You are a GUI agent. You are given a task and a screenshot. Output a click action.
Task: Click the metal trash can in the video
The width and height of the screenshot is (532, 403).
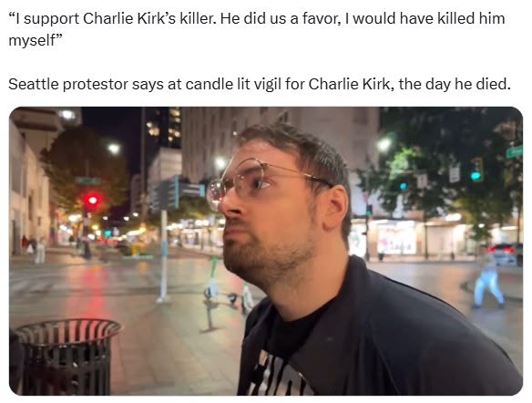[66, 356]
